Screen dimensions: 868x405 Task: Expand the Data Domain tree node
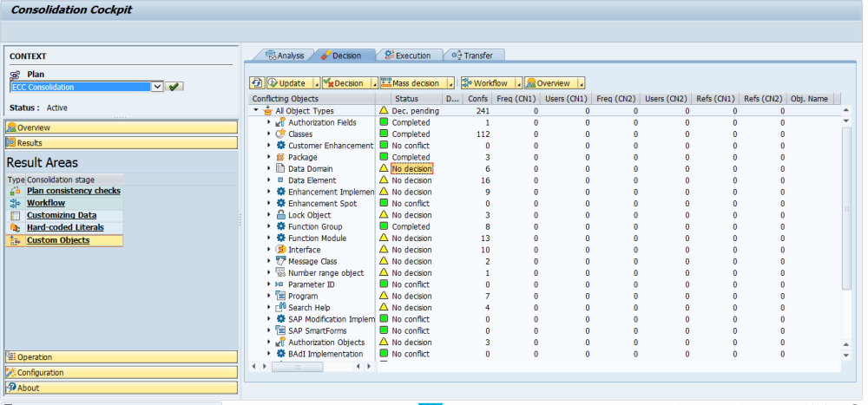[x=268, y=168]
